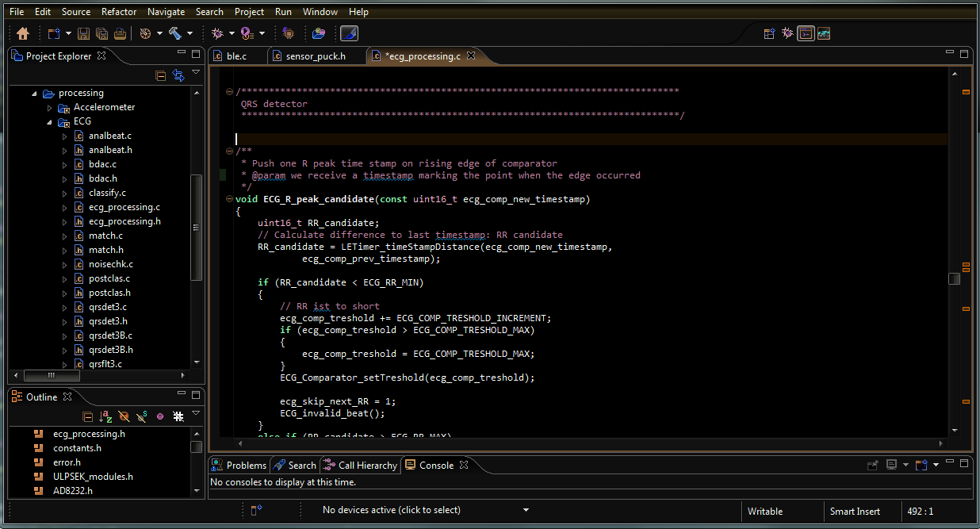Click the Save All toolbar icon
Screen dimensions: 980x529
coord(101,33)
